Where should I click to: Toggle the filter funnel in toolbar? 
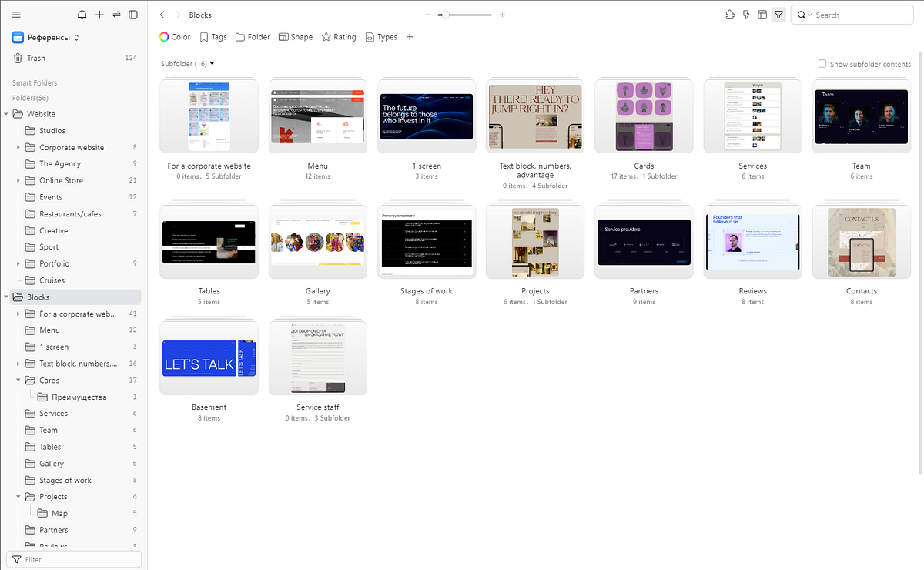778,15
